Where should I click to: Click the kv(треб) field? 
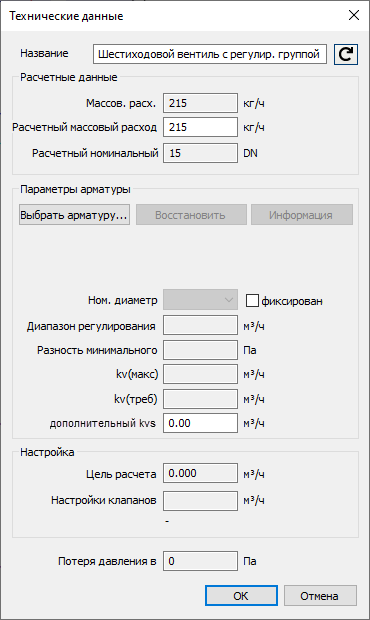200,399
